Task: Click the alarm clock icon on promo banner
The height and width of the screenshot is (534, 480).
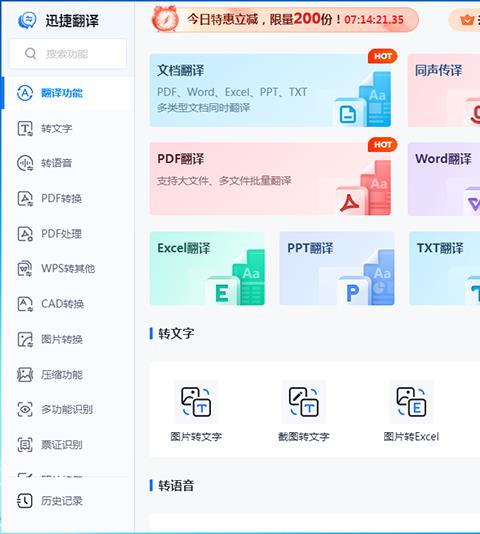Action: click(x=165, y=19)
